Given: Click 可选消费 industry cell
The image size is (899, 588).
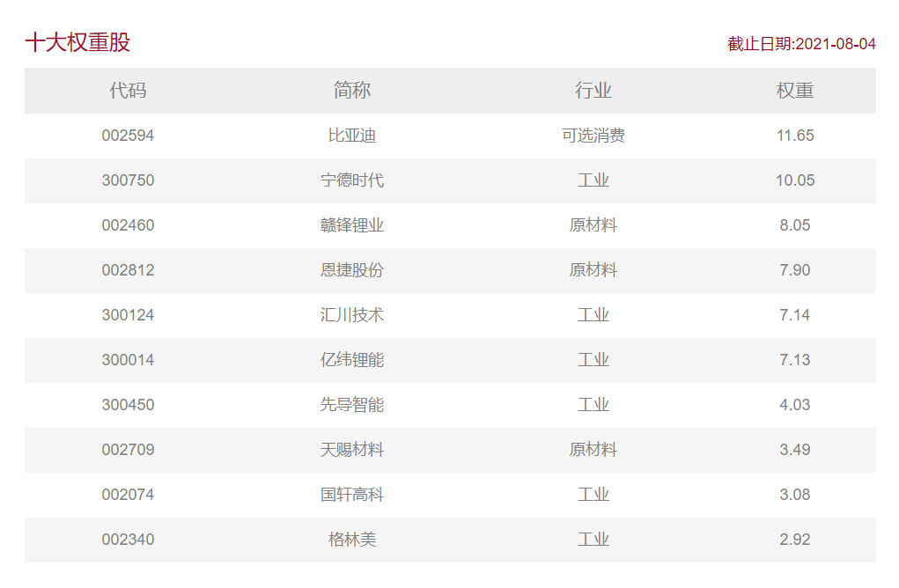Looking at the screenshot, I should tap(593, 136).
